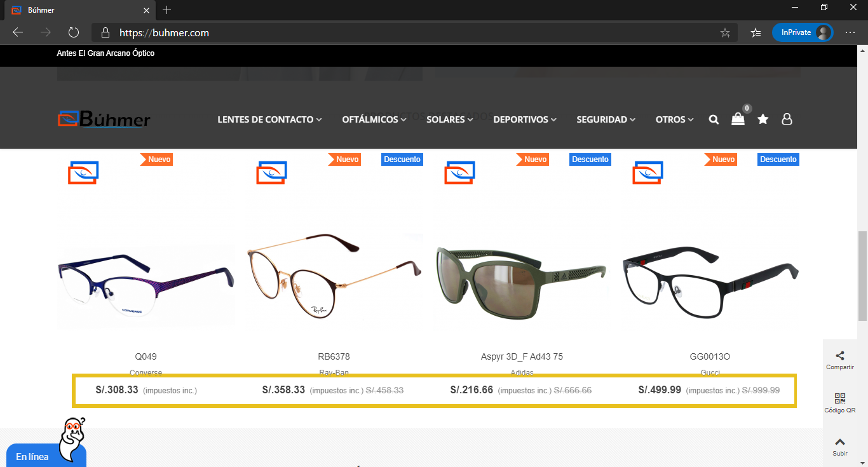Refresh the buhmer.com page
Screen dimensions: 868x467
[73, 32]
